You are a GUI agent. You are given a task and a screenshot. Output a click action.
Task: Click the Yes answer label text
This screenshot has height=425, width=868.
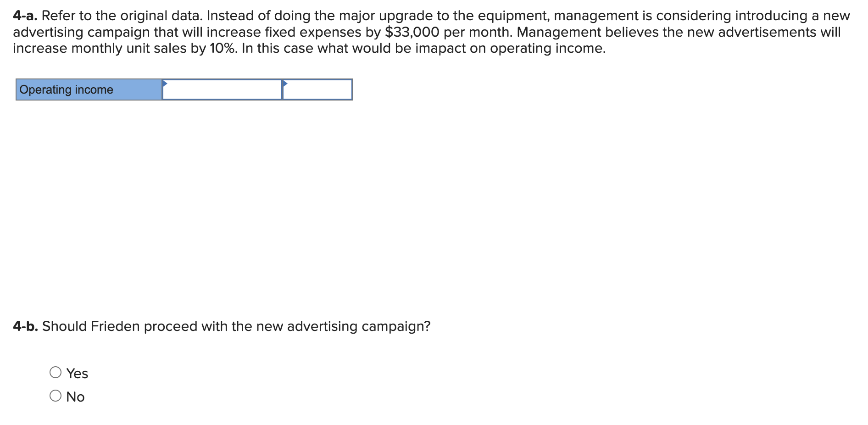[x=77, y=373]
